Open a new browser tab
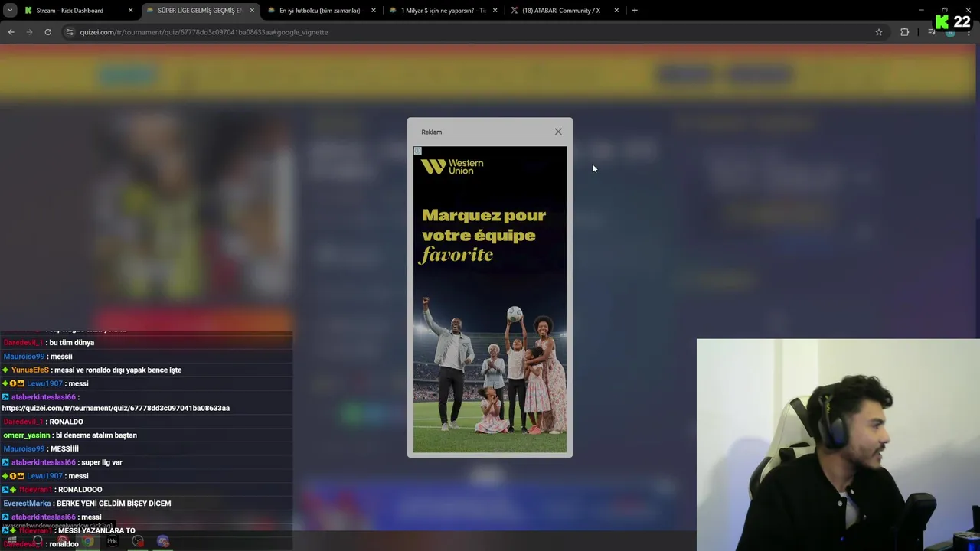This screenshot has height=551, width=980. click(635, 11)
